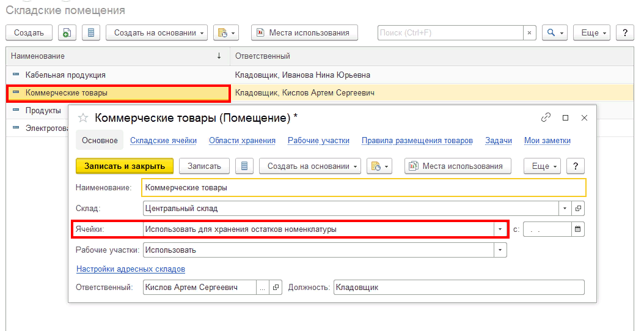
Task: Expand the Ячейки dropdown list
Action: pyautogui.click(x=500, y=229)
